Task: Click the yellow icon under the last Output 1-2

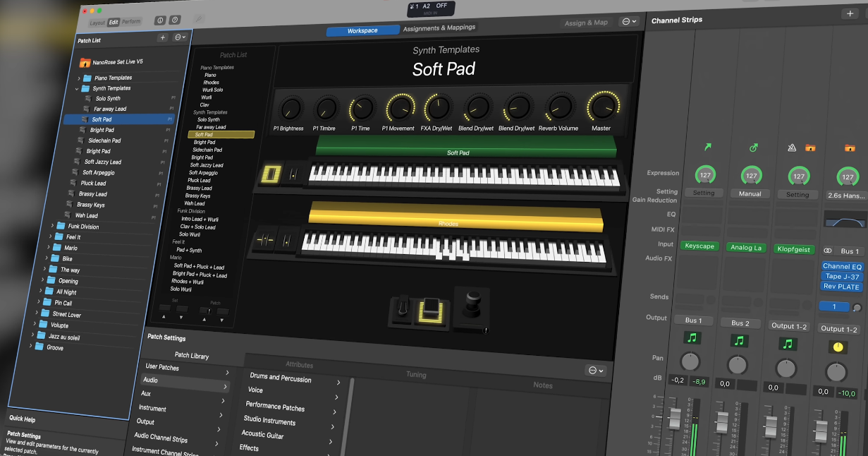Action: (x=838, y=347)
